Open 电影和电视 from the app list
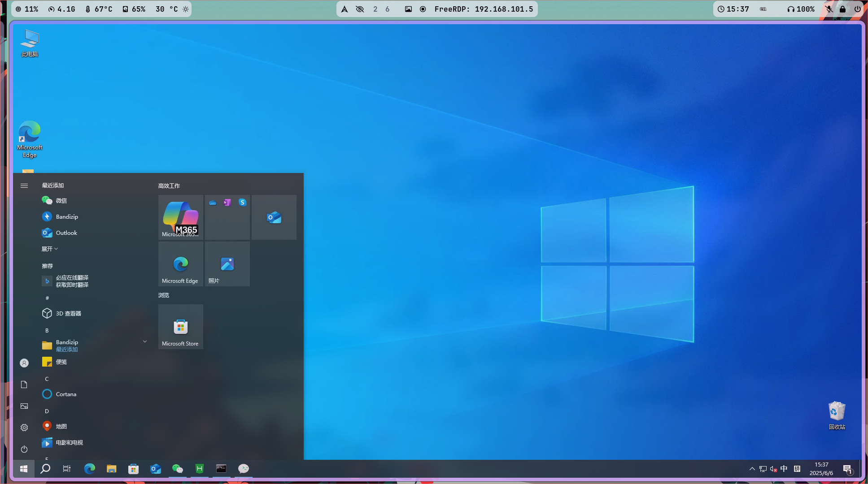 click(94, 442)
